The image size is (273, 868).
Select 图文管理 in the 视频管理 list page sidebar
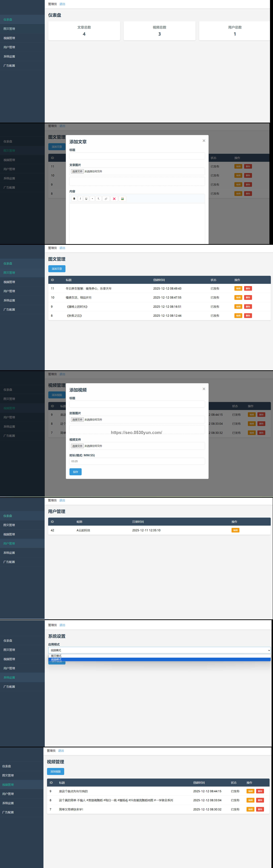tap(22, 775)
